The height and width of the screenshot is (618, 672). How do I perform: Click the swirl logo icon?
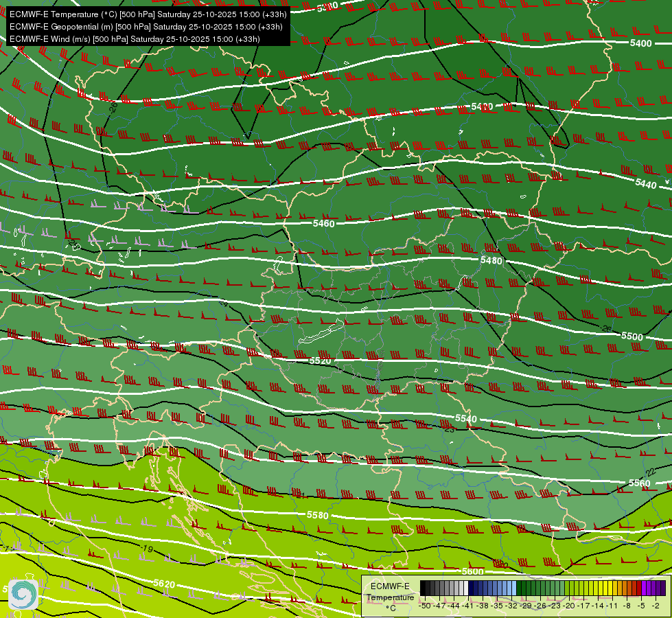coord(23,594)
